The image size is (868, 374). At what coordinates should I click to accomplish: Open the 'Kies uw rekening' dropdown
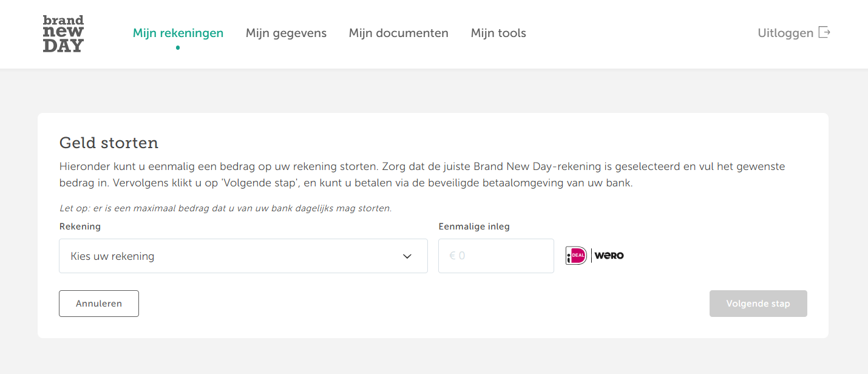tap(243, 256)
